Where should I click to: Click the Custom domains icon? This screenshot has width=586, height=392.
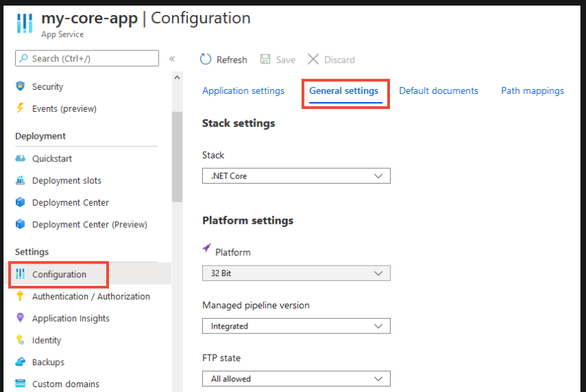(x=20, y=384)
